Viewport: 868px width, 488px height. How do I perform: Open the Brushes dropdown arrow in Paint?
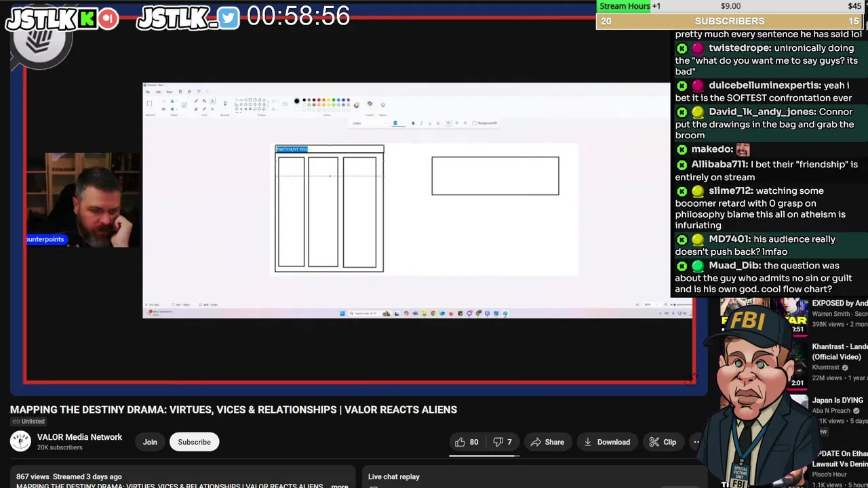[225, 108]
